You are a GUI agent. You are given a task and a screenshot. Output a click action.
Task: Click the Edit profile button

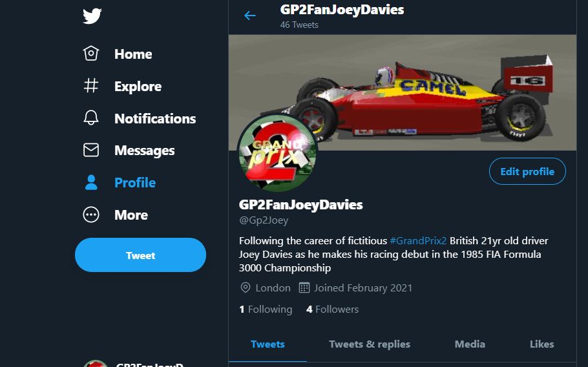tap(527, 172)
